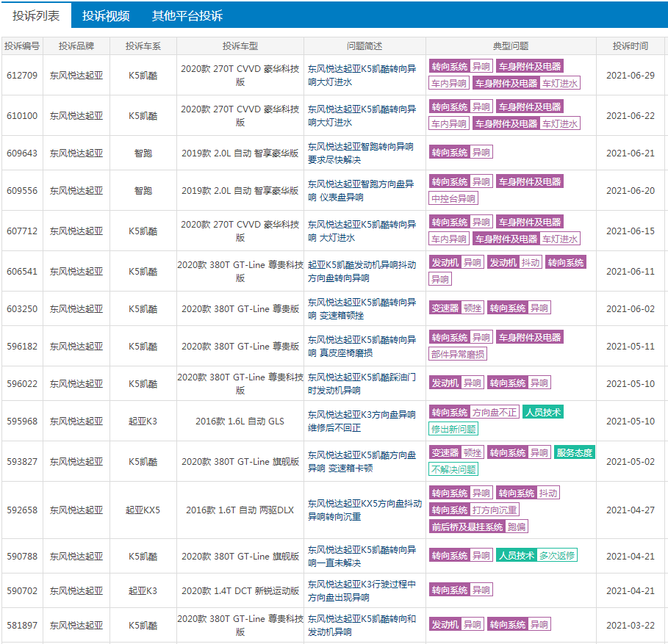The height and width of the screenshot is (644, 668).
Task: Open the problem description link for complaint 612709
Action: point(362,76)
